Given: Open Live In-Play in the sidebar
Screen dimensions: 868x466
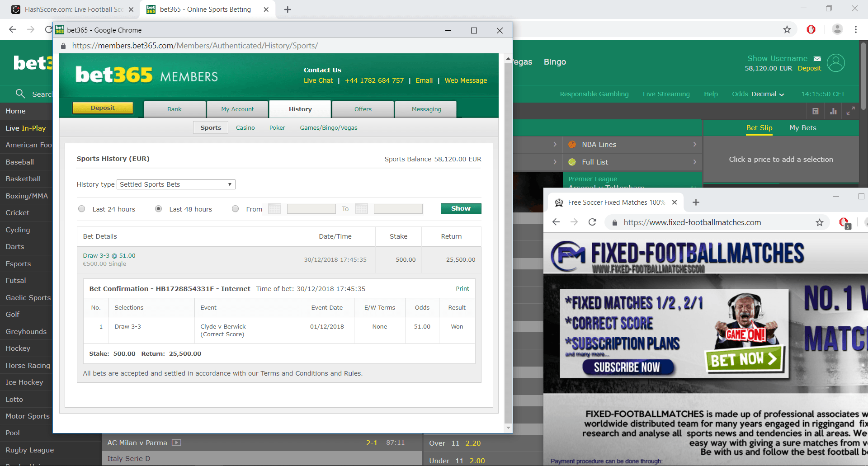Looking at the screenshot, I should (x=26, y=128).
